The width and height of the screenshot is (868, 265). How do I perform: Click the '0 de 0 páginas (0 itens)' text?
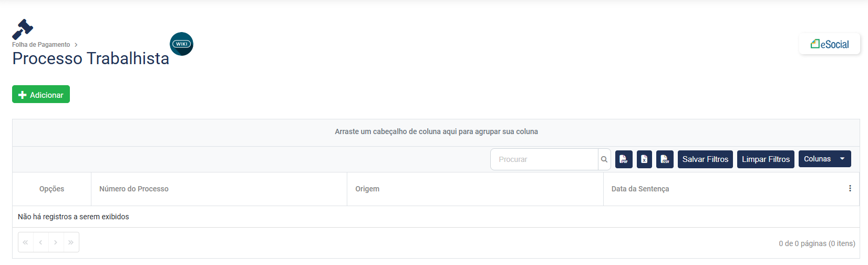pyautogui.click(x=817, y=243)
